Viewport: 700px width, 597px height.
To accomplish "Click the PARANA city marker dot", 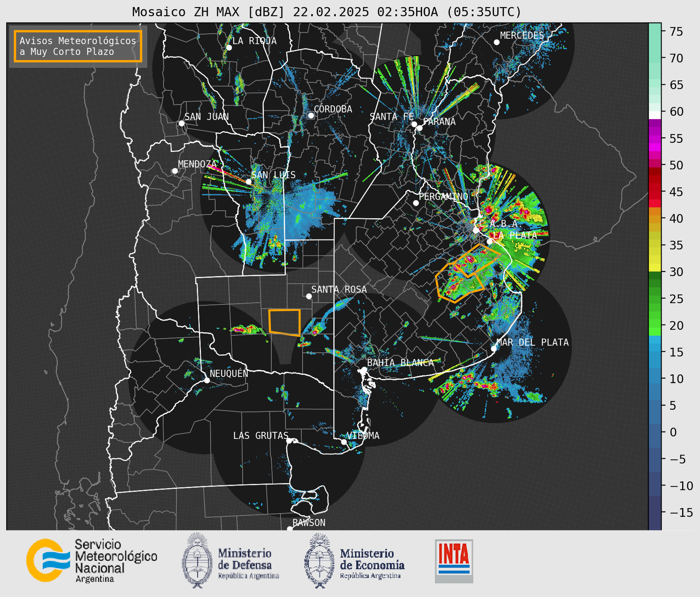I will (x=420, y=128).
